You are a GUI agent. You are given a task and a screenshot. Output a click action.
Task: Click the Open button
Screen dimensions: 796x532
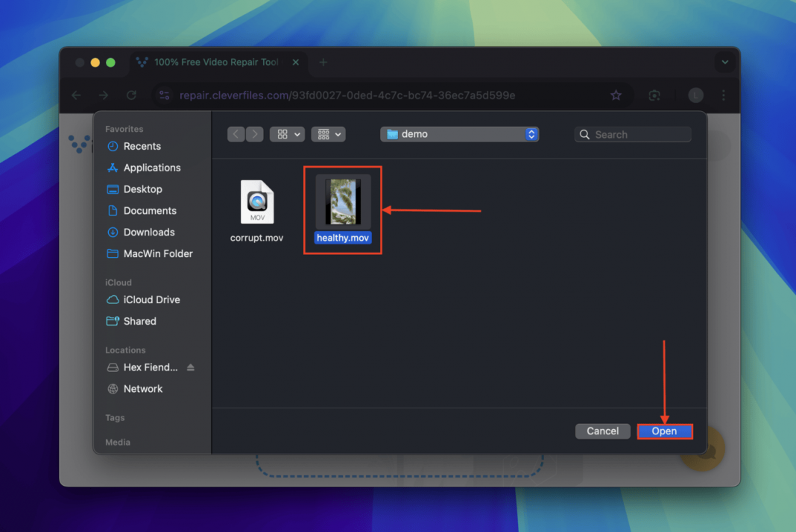coord(664,431)
